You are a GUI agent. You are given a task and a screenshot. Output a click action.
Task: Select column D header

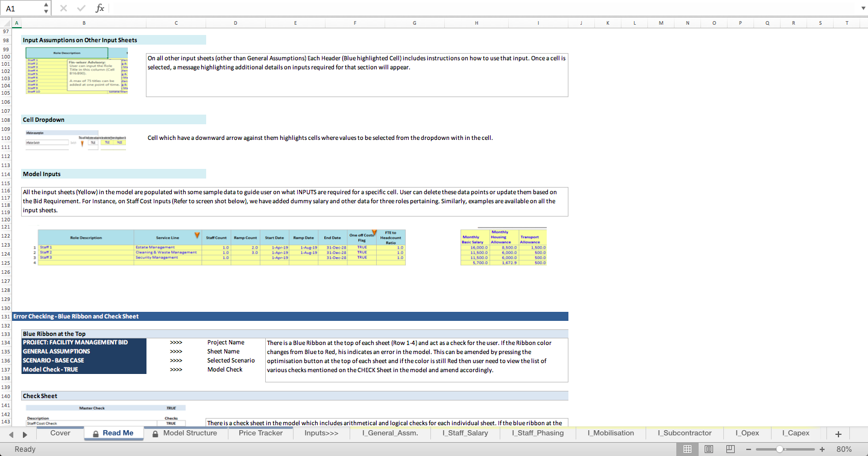(236, 23)
